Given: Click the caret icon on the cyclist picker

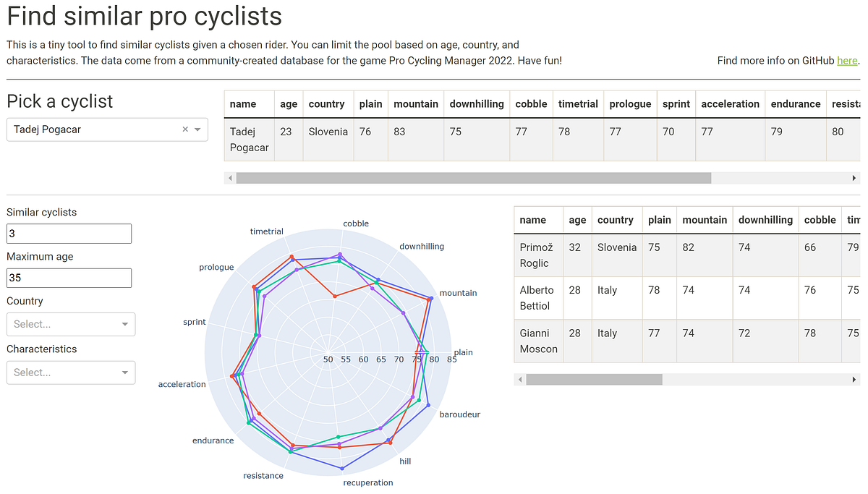Looking at the screenshot, I should tap(197, 129).
